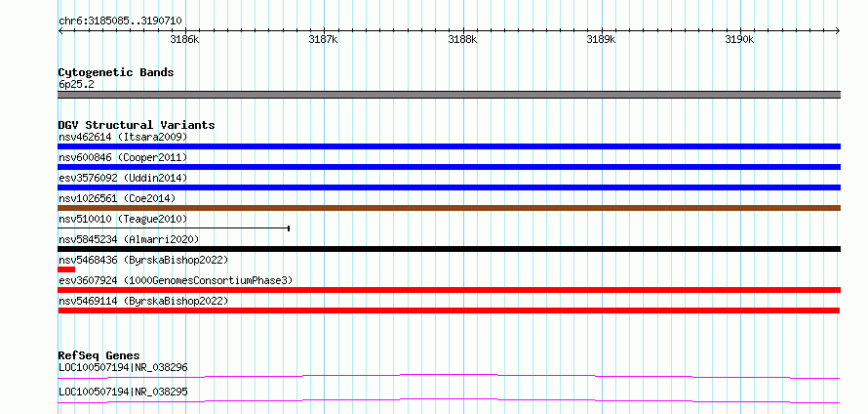Click the 6p25.2 band label
The width and height of the screenshot is (868, 414).
point(76,84)
